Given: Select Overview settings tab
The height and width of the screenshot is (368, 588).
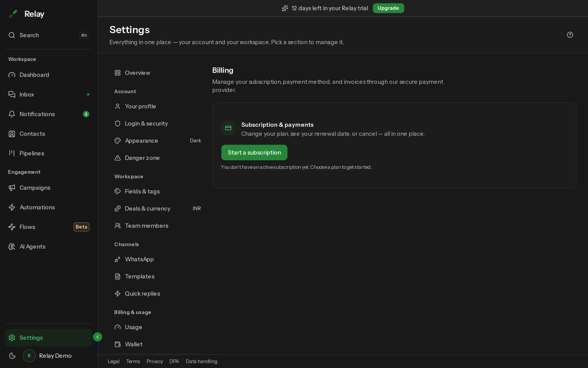Looking at the screenshot, I should pos(158,73).
